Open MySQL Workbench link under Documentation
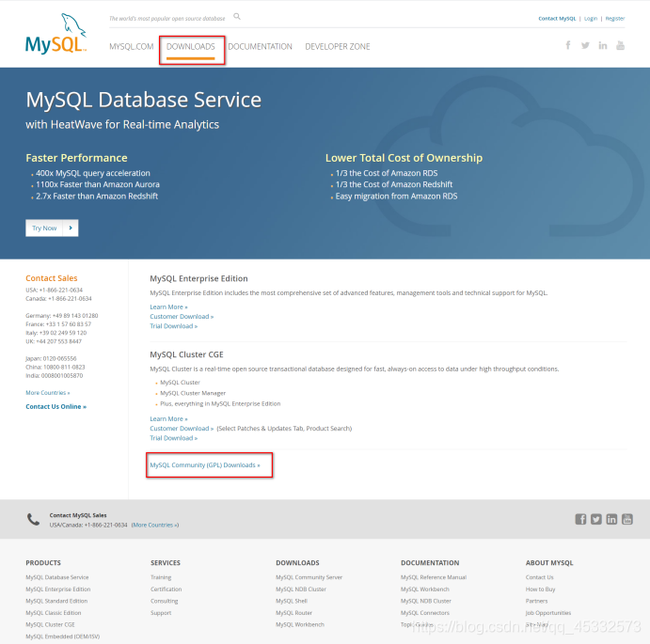 (425, 589)
